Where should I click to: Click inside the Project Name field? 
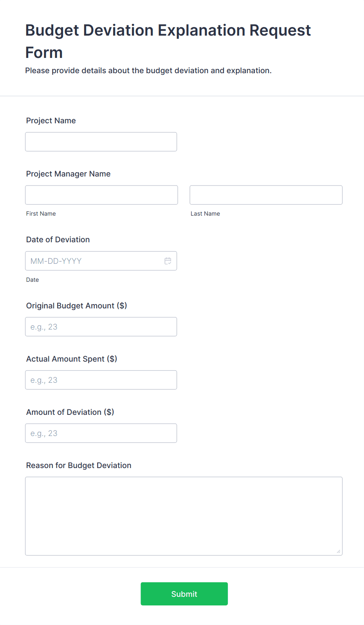(x=101, y=141)
